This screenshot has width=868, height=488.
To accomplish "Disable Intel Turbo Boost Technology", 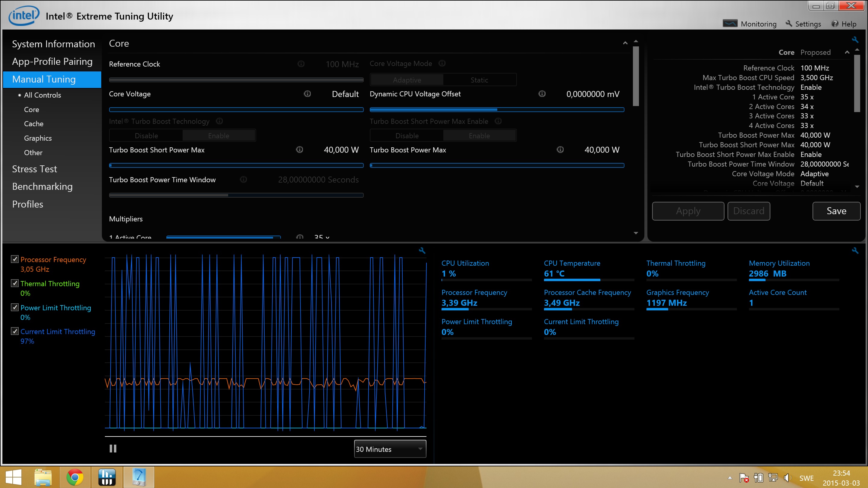I will [146, 136].
